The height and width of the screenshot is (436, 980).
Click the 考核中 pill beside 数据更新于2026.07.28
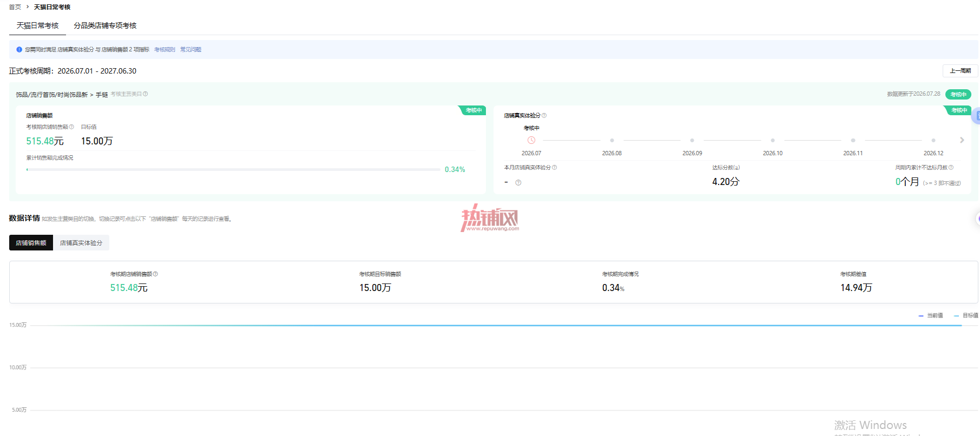click(x=958, y=95)
